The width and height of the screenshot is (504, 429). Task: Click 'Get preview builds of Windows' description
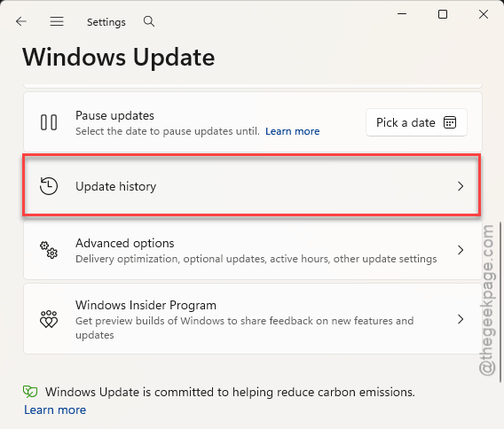pos(245,328)
